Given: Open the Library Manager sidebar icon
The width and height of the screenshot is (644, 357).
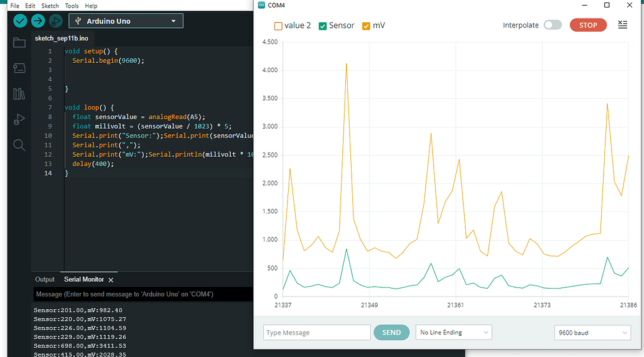Looking at the screenshot, I should coord(19,94).
